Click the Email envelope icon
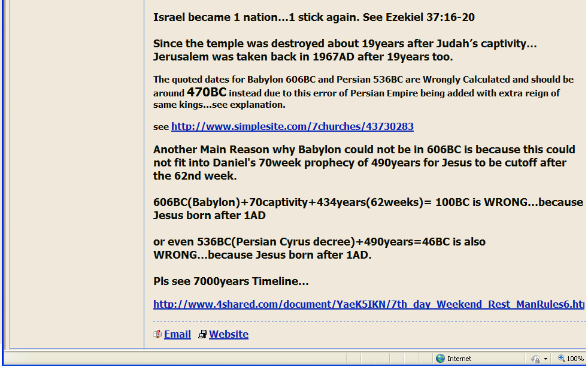The image size is (588, 370). pos(157,334)
